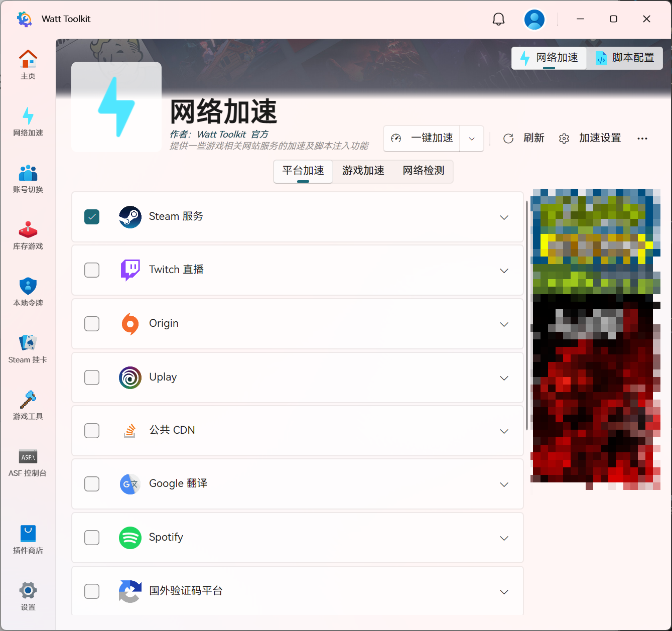Screen dimensions: 672x631
Task: Open 加速设置 settings button
Action: (x=590, y=138)
